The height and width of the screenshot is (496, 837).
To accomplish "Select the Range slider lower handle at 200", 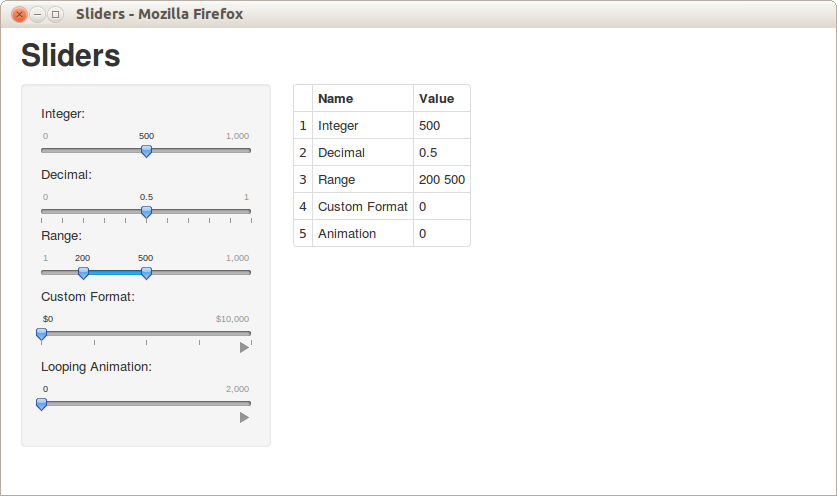I will click(x=83, y=273).
